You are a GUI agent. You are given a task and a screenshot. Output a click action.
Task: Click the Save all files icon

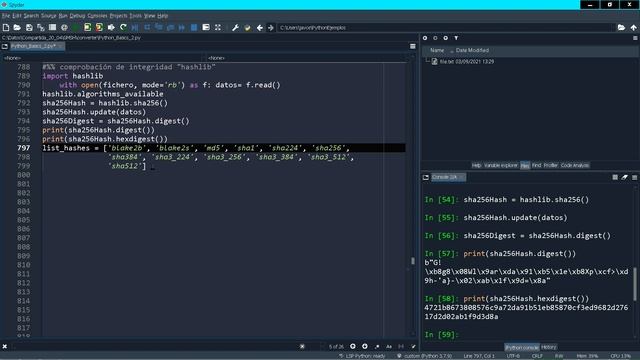tap(40, 27)
